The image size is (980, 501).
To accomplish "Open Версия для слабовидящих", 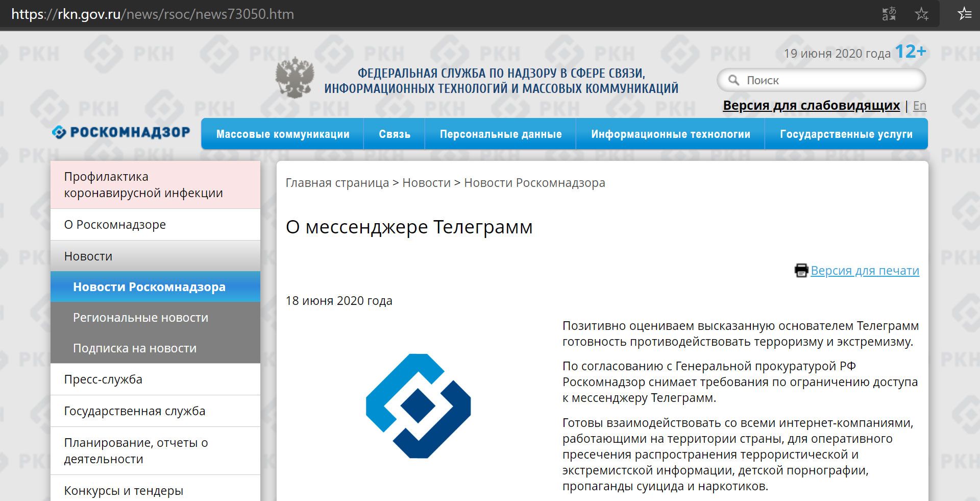I will 812,105.
